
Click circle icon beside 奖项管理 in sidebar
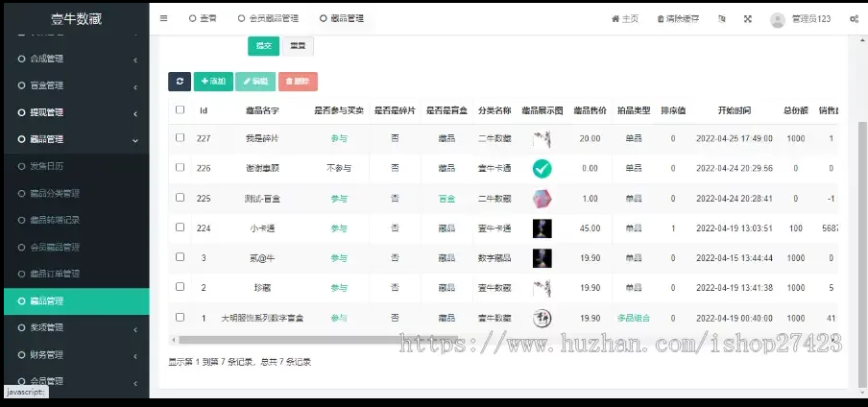[21, 328]
